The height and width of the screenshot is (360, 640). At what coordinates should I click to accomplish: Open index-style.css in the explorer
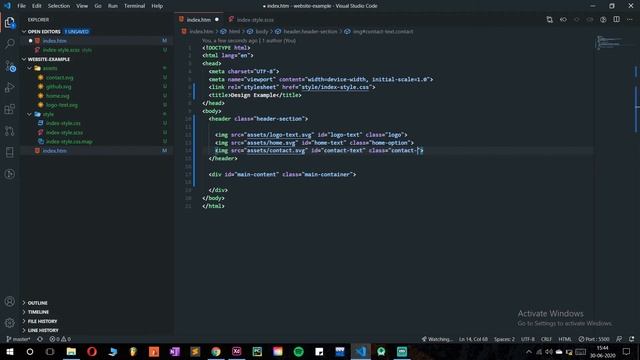pyautogui.click(x=63, y=123)
